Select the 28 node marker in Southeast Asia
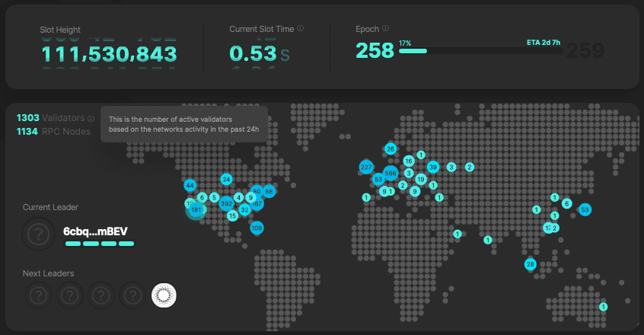Screen dimensions: 644x335 (531, 264)
